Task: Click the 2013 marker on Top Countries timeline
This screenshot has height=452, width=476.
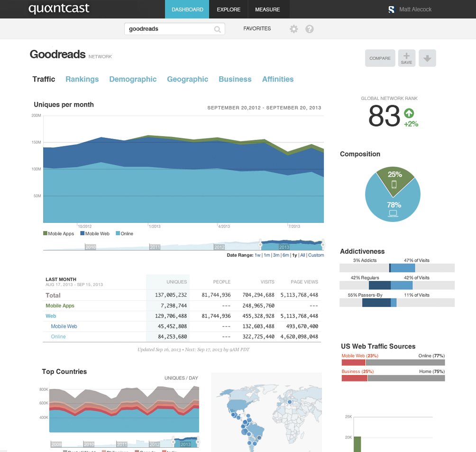Action: coord(185,444)
